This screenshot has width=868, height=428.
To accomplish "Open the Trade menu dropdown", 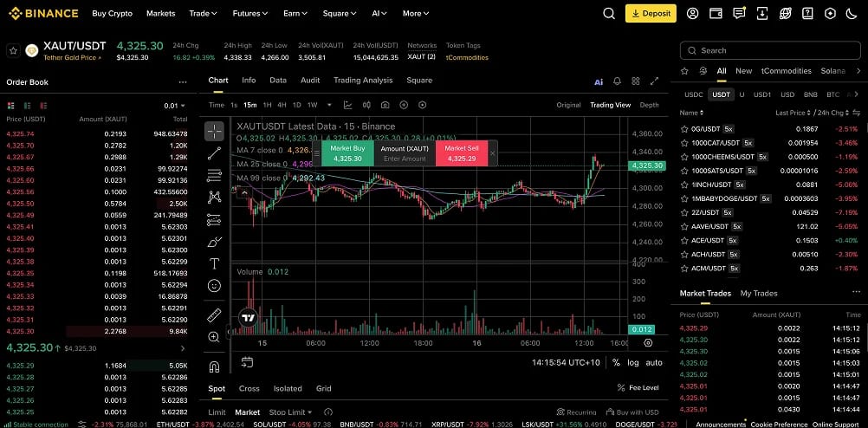I will [x=203, y=13].
